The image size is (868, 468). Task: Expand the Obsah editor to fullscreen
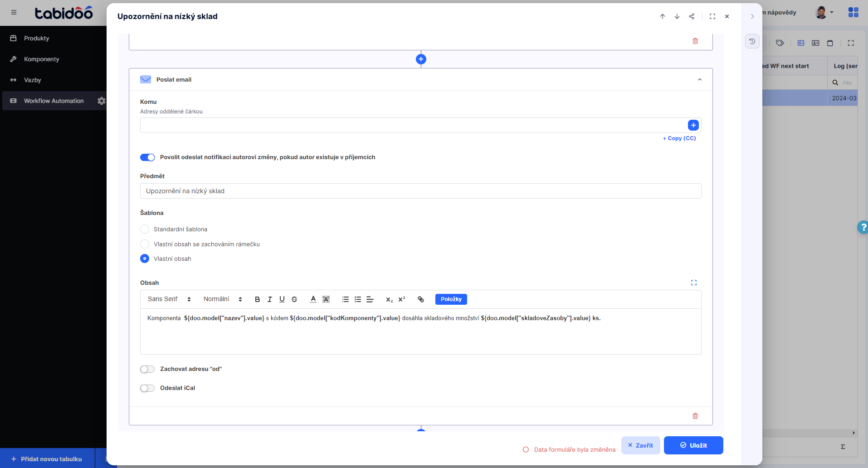pyautogui.click(x=694, y=283)
